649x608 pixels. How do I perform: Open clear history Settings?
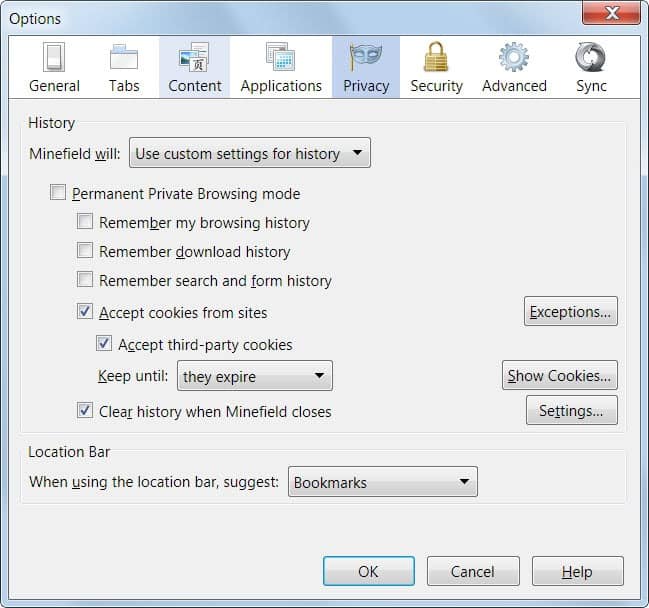pyautogui.click(x=572, y=410)
